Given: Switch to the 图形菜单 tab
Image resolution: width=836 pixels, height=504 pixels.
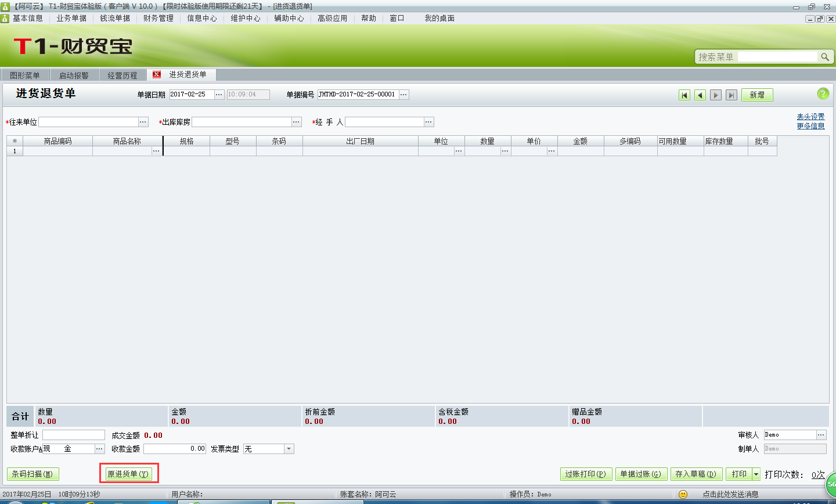Looking at the screenshot, I should [x=25, y=75].
